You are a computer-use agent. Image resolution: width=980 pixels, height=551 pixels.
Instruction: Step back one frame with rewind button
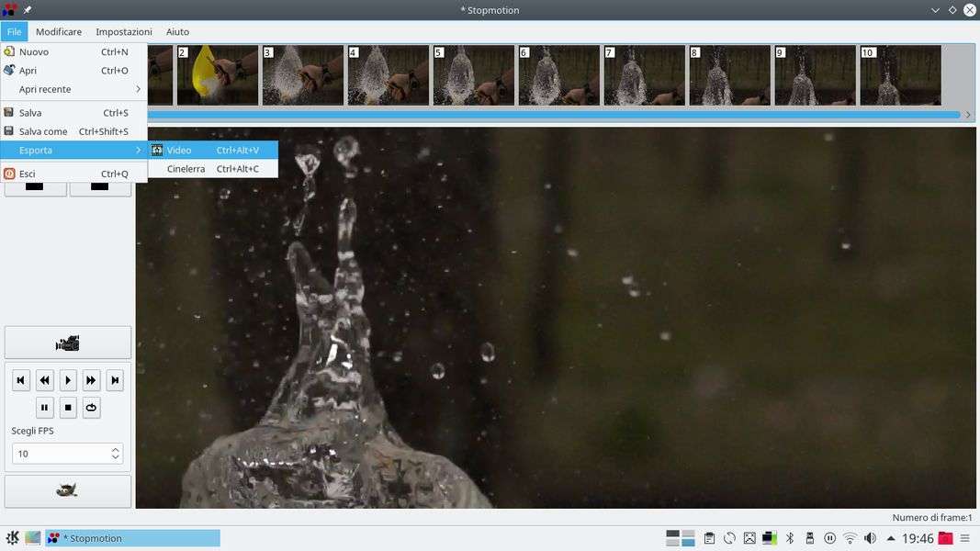(x=44, y=380)
